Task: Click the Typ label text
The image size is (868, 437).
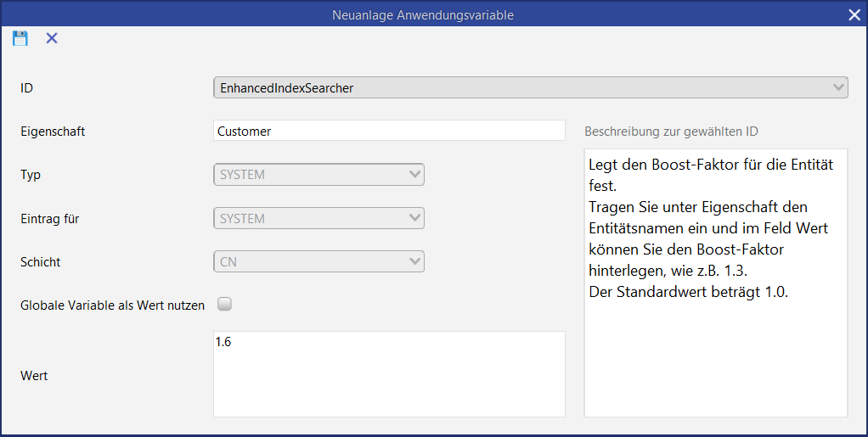Action: pyautogui.click(x=31, y=175)
